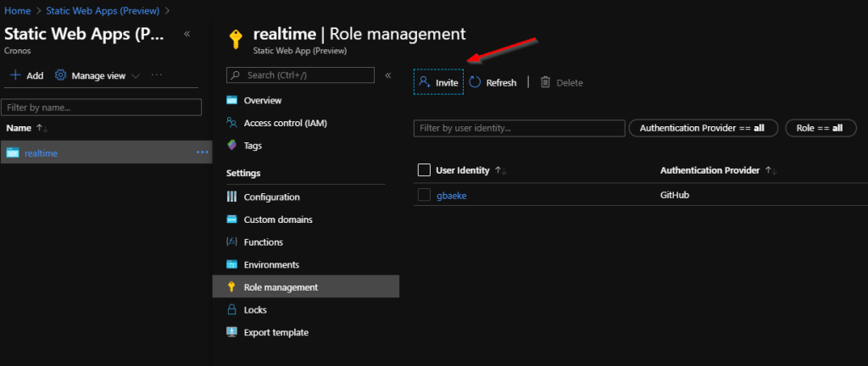Select Role management menu item
Viewport: 868px width, 366px height.
tap(281, 287)
